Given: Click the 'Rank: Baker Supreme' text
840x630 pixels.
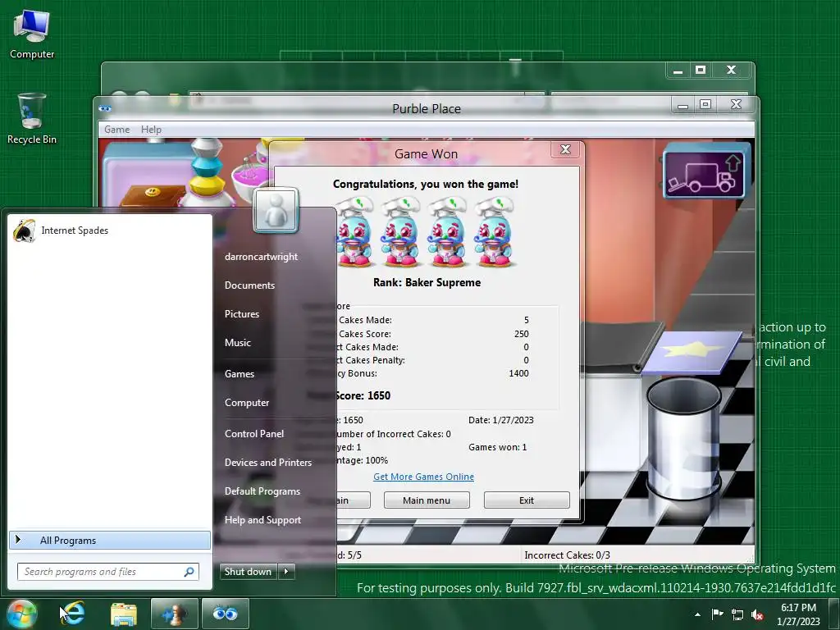Looking at the screenshot, I should (x=427, y=282).
